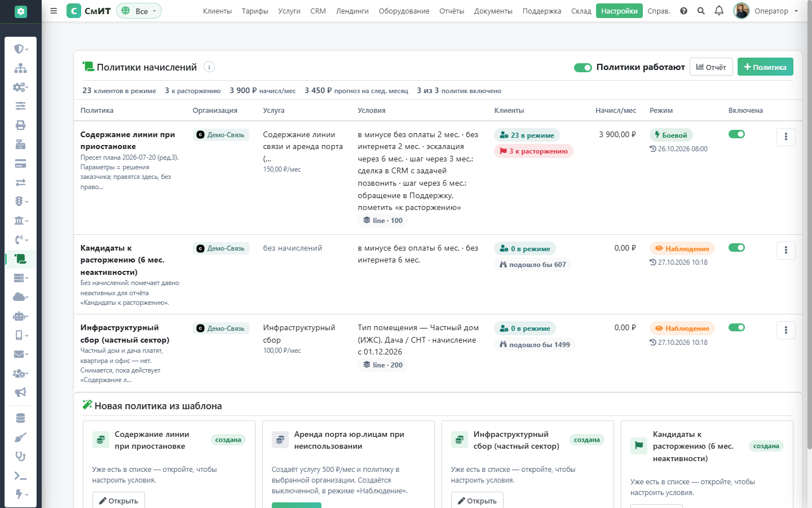Disable the Кандидаты к расторжению policy toggle

(736, 248)
